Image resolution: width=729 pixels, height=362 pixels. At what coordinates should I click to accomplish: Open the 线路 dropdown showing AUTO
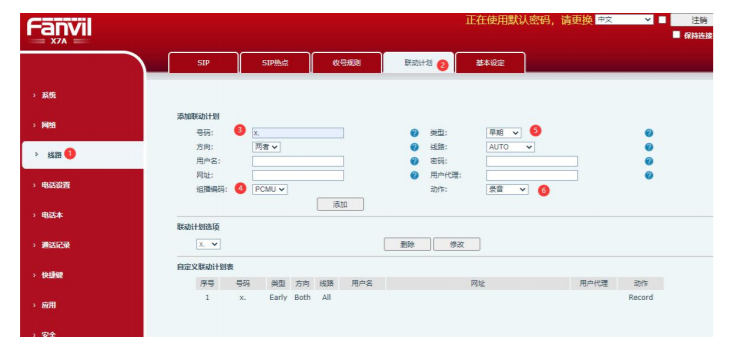[510, 147]
